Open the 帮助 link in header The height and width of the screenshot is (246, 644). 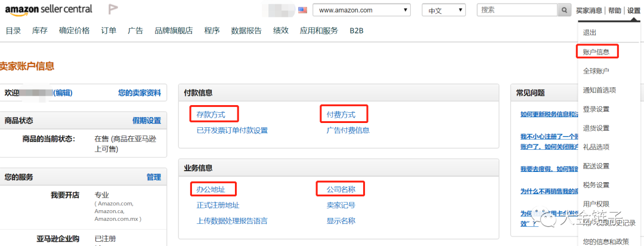tap(615, 10)
